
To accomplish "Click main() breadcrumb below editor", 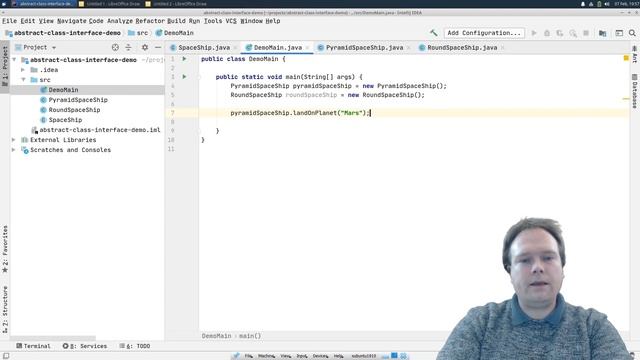I will (250, 336).
